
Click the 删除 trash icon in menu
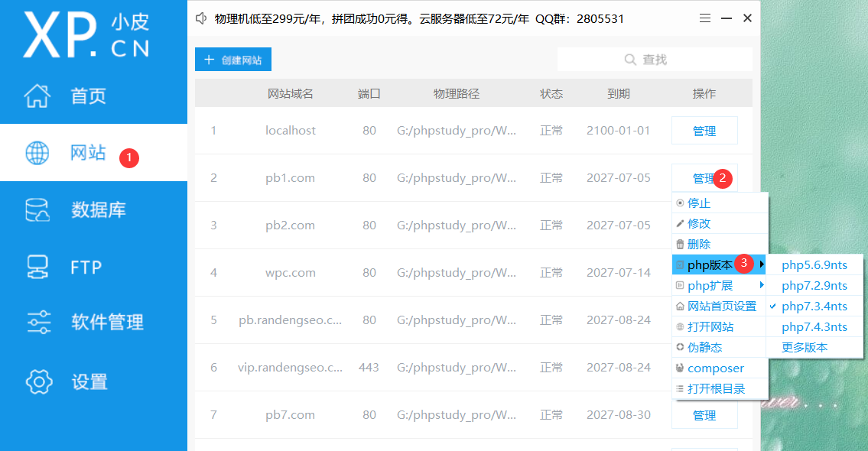tap(680, 244)
